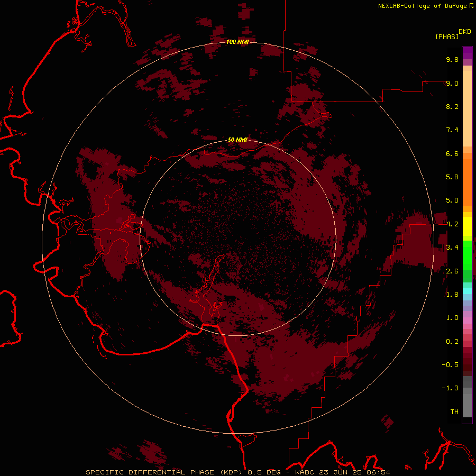Click the 8.2 scale value

(452, 106)
